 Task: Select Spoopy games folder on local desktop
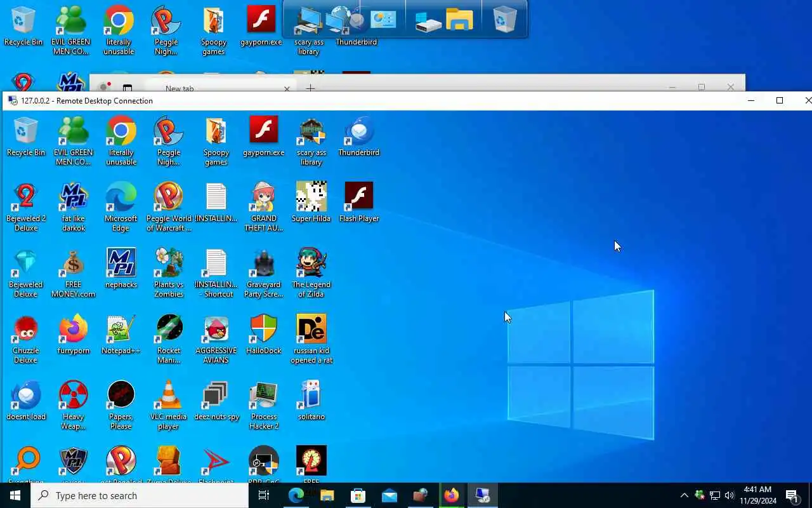(214, 31)
